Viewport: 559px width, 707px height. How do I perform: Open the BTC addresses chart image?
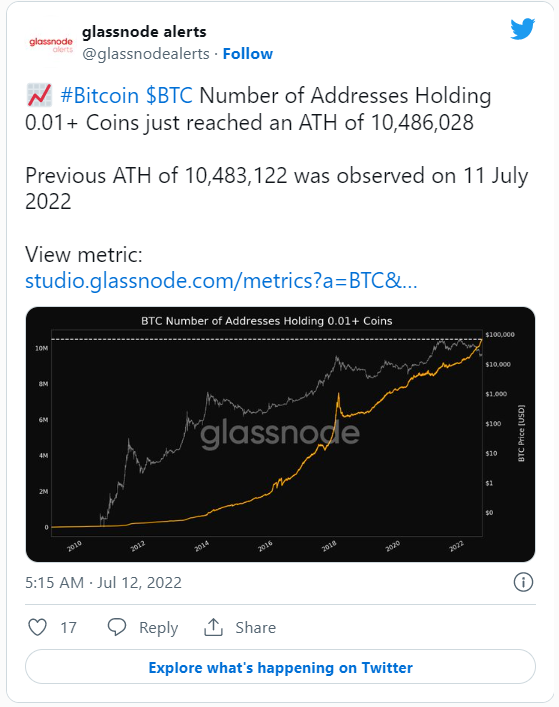[280, 434]
